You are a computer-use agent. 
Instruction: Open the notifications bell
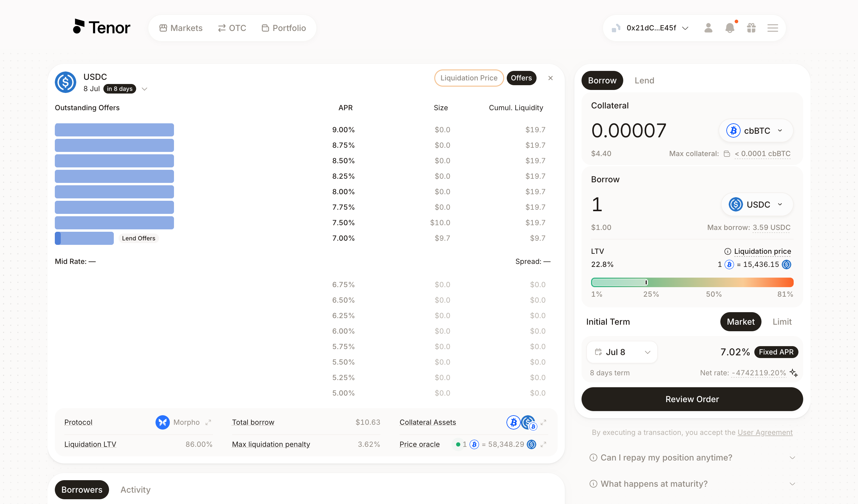730,28
